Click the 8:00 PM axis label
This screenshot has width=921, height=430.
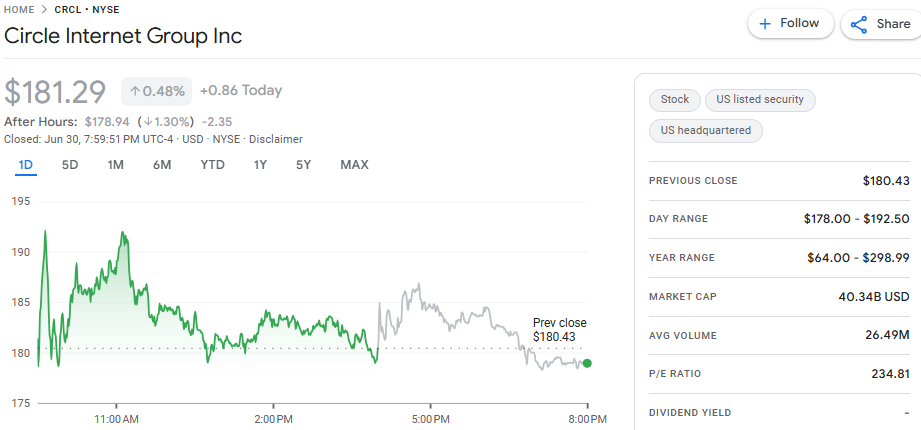587,419
